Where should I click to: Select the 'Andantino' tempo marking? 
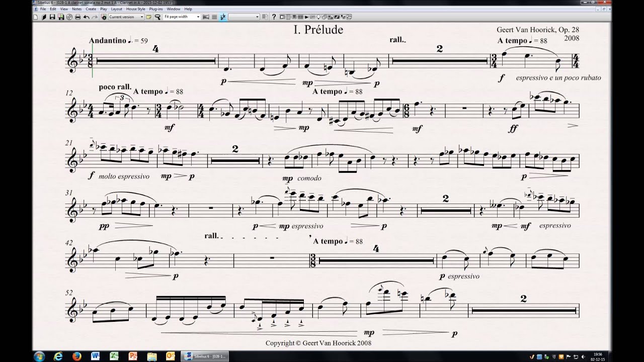[x=107, y=40]
